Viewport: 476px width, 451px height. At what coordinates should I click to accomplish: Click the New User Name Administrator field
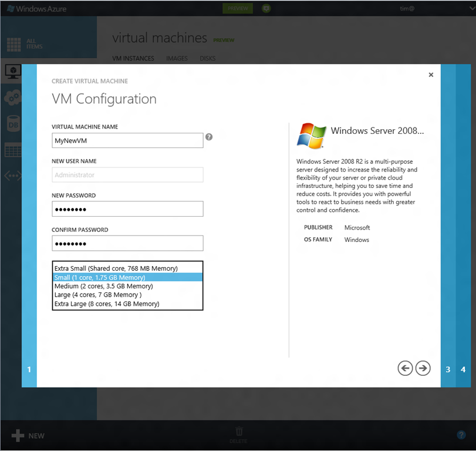tap(127, 174)
